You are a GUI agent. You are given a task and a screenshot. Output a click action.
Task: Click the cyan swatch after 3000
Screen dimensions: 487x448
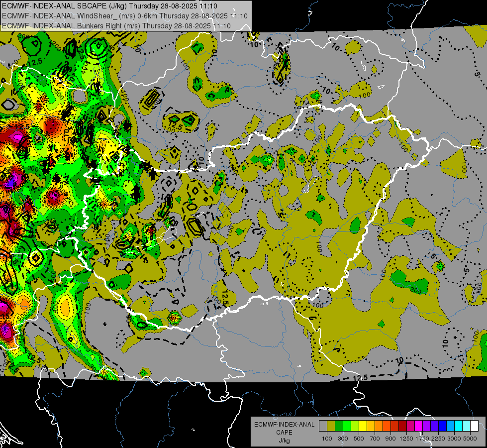tap(459, 426)
